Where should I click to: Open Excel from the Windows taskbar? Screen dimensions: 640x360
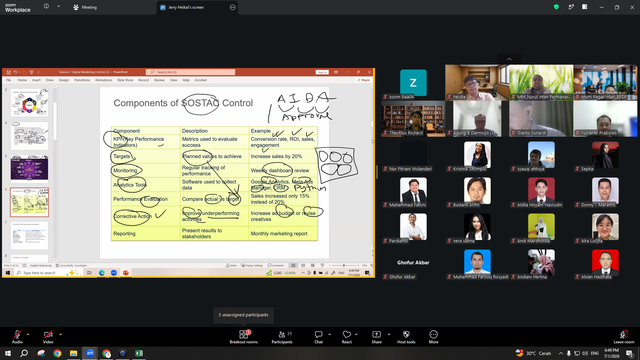[139, 353]
